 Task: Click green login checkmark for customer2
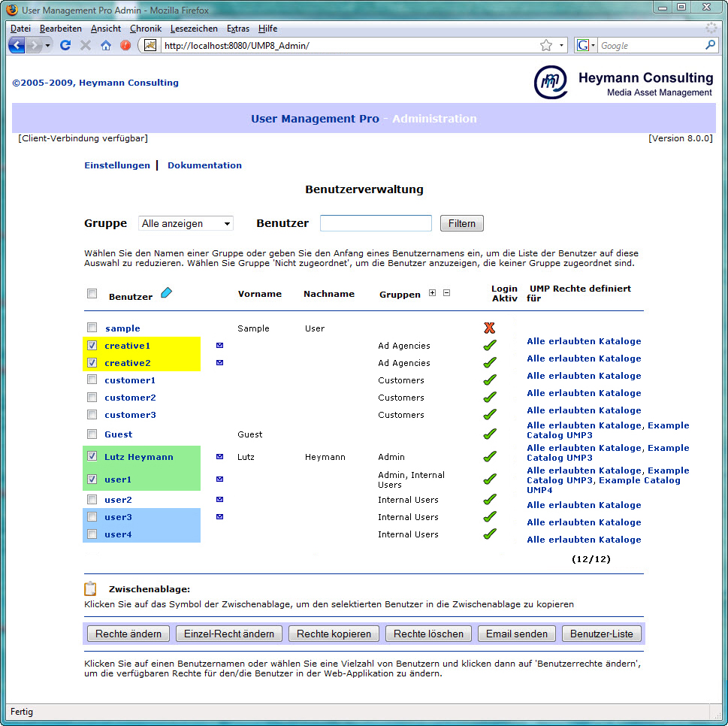pos(490,397)
